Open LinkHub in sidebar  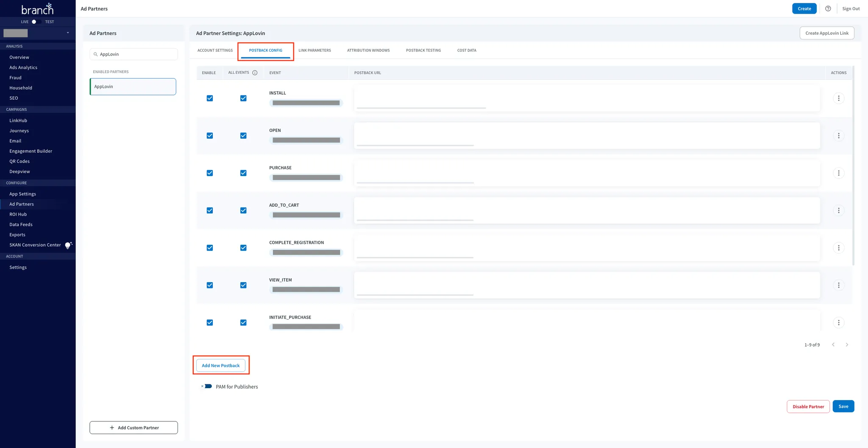click(x=18, y=120)
